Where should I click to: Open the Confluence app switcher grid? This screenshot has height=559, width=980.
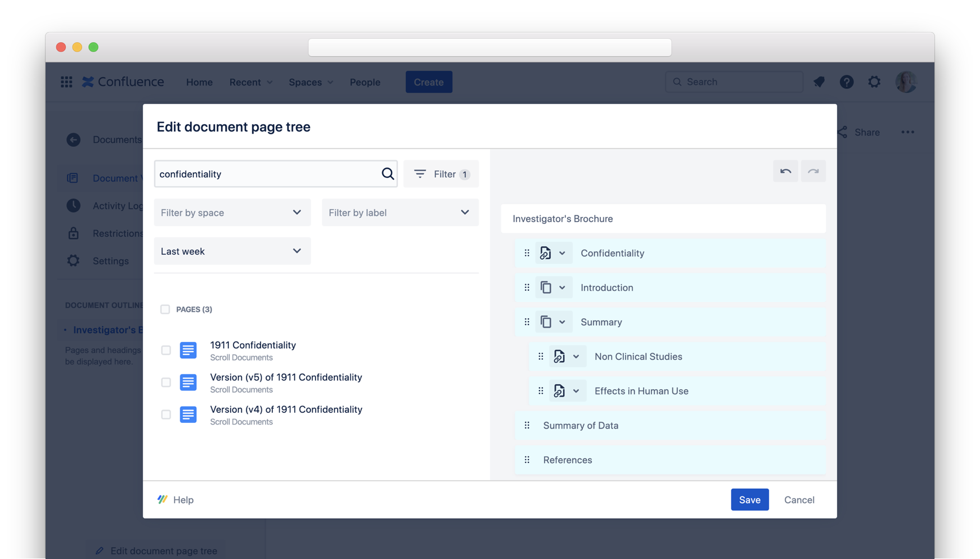[x=66, y=82]
